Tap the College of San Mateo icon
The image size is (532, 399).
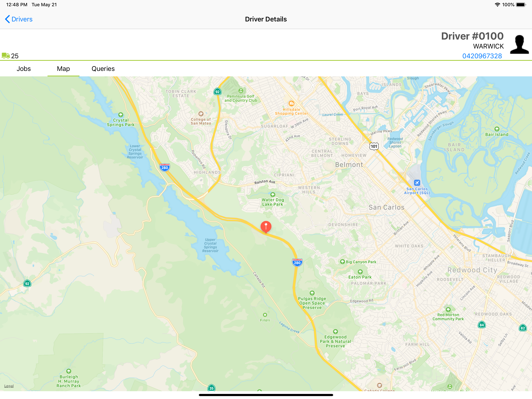pyautogui.click(x=201, y=114)
